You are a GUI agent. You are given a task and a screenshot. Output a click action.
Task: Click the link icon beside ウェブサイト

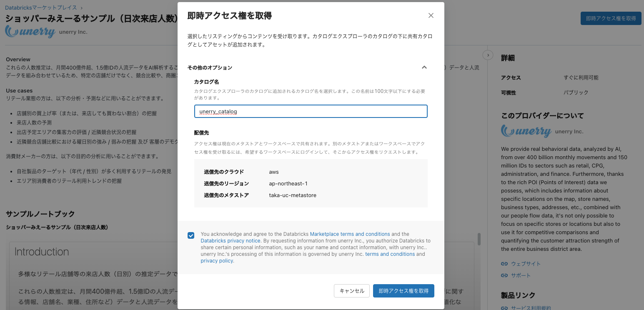(504, 264)
